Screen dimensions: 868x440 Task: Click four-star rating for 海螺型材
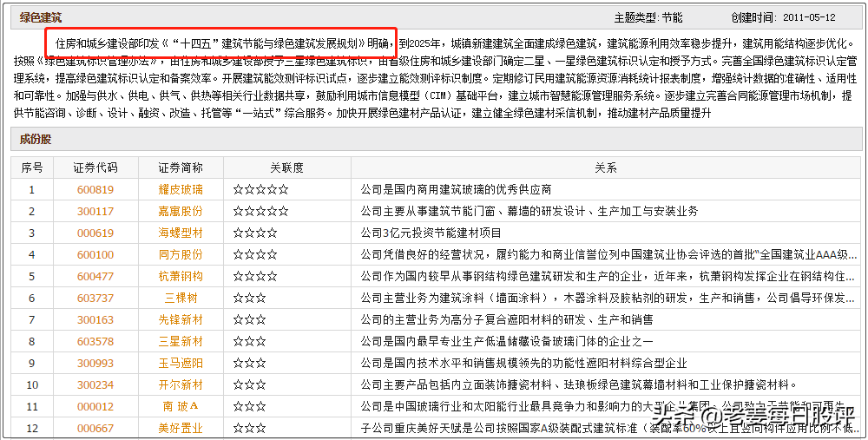pos(255,233)
